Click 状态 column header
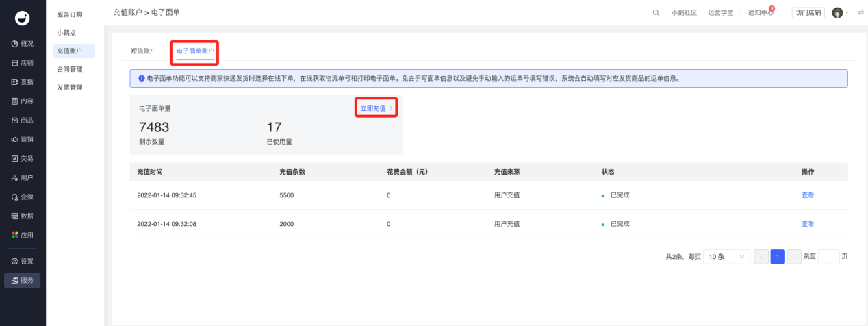Viewport: 868px width, 326px height. (x=608, y=172)
